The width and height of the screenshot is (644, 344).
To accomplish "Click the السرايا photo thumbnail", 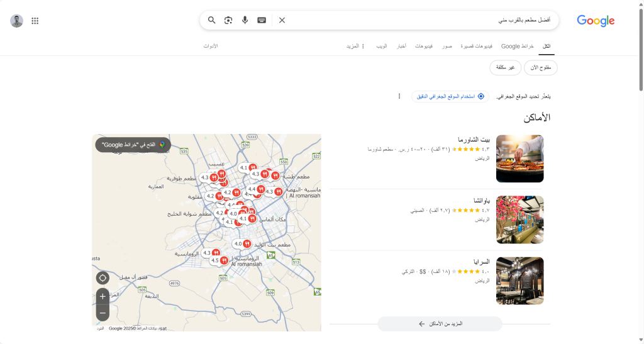I will click(x=519, y=280).
